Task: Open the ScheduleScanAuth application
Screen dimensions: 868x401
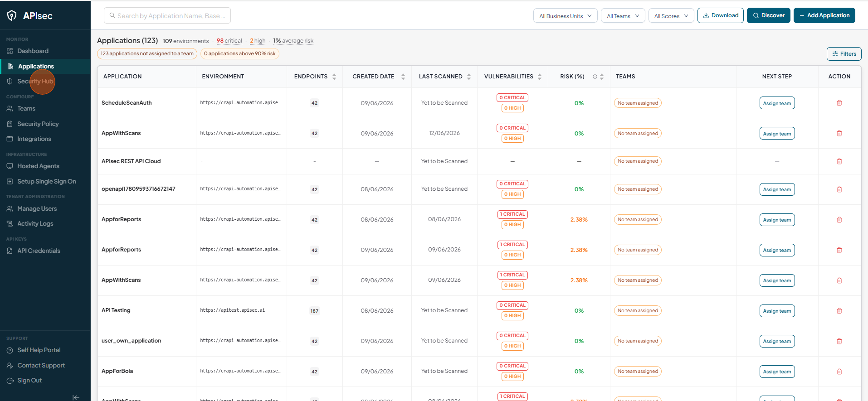Action: (127, 103)
